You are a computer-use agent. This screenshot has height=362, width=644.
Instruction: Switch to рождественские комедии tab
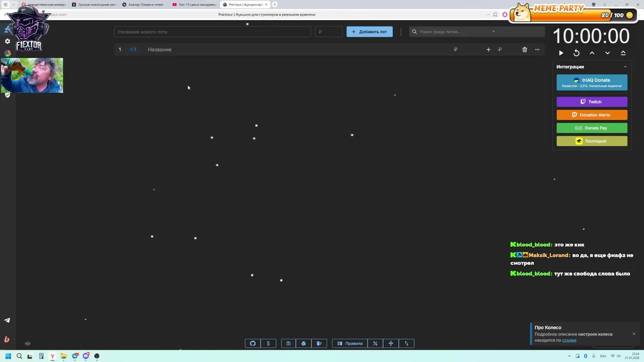point(43,5)
